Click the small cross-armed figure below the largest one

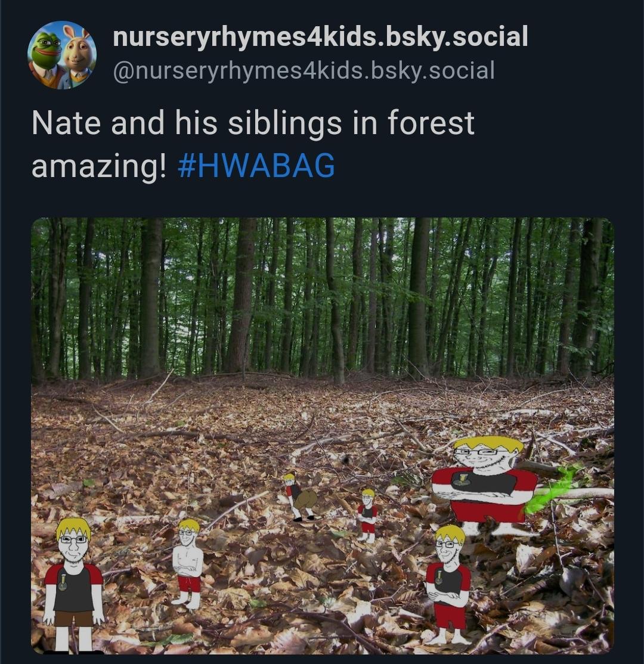click(449, 584)
